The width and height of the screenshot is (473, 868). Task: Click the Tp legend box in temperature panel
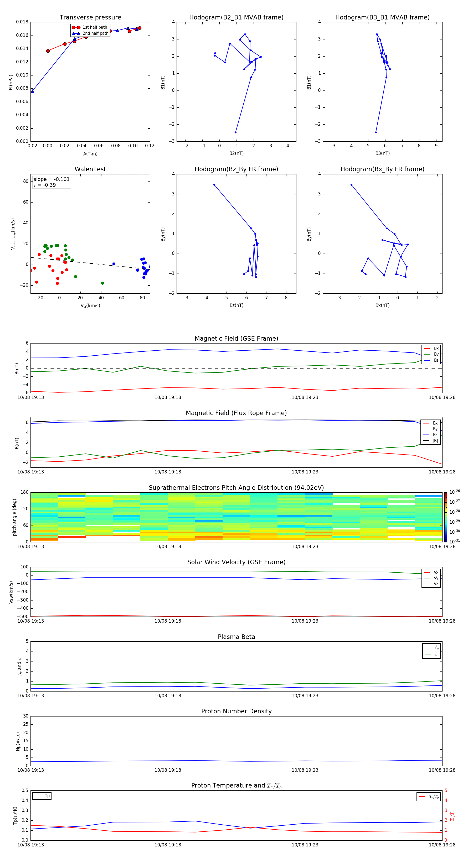point(42,796)
